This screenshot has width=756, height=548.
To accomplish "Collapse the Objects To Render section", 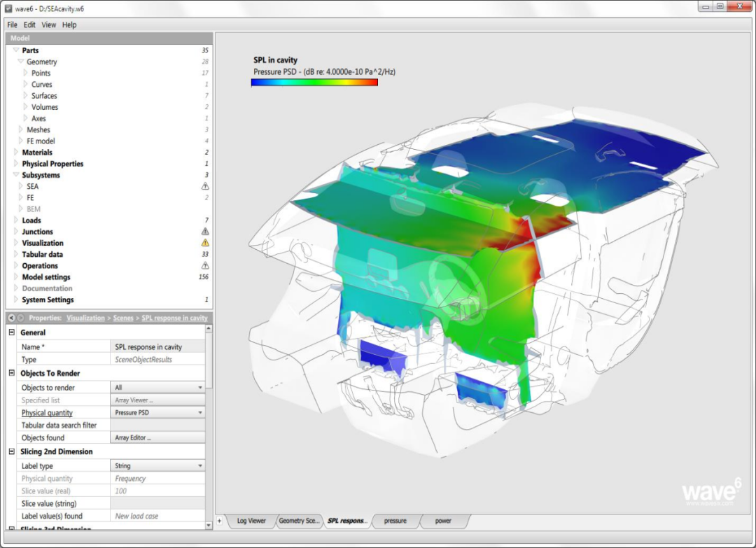I will coord(12,373).
